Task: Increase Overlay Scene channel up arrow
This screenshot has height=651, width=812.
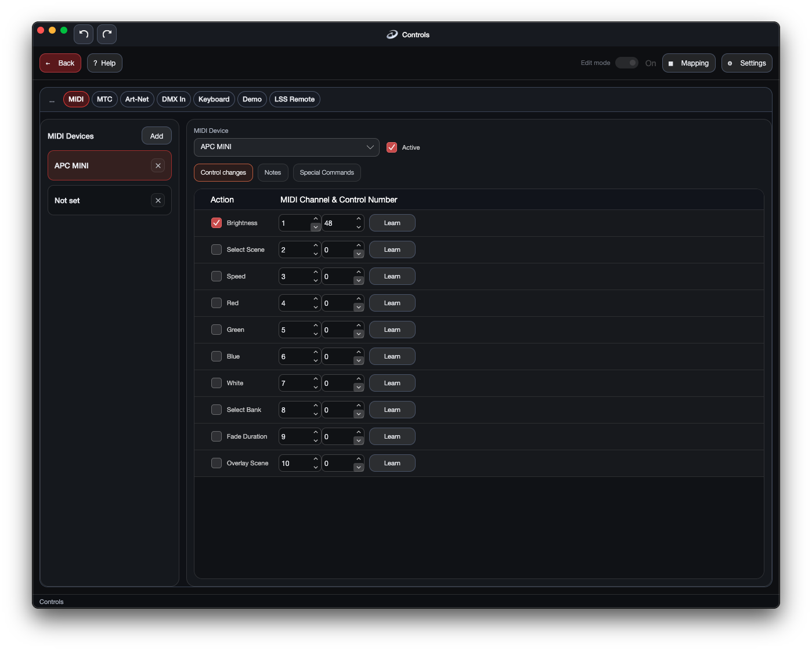Action: click(316, 459)
